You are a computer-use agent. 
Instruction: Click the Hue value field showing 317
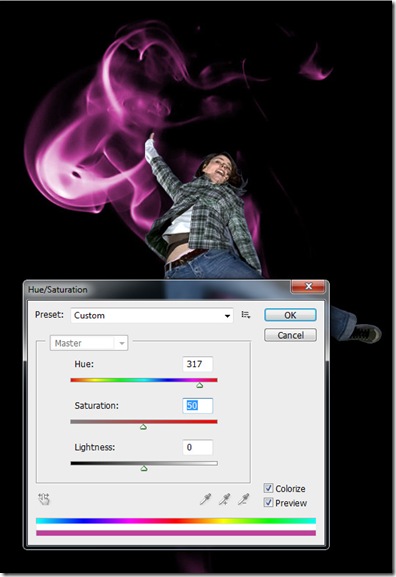[198, 364]
